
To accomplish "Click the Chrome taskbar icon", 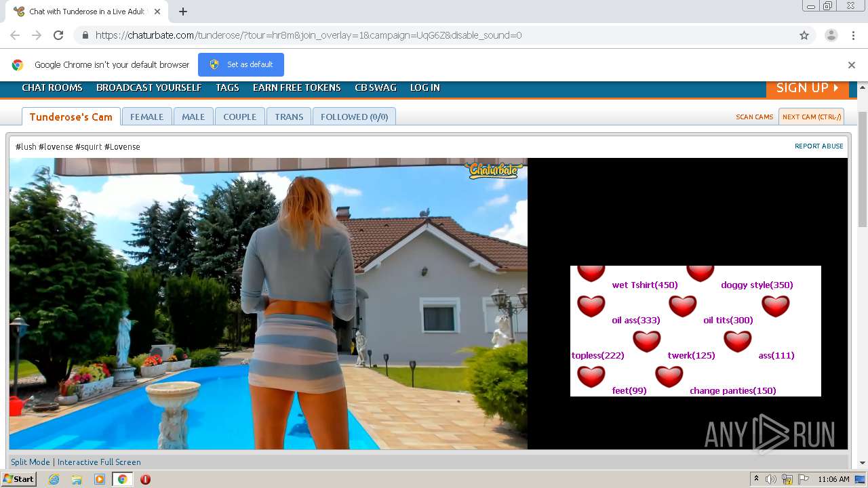I will (122, 479).
